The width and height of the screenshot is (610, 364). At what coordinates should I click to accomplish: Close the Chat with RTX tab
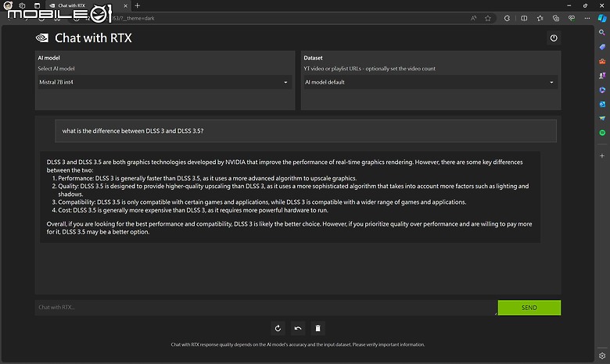[125, 5]
